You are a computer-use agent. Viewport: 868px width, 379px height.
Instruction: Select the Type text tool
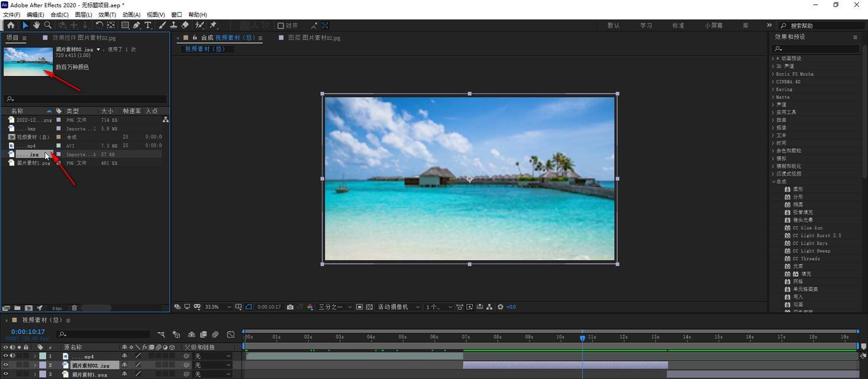[x=148, y=25]
